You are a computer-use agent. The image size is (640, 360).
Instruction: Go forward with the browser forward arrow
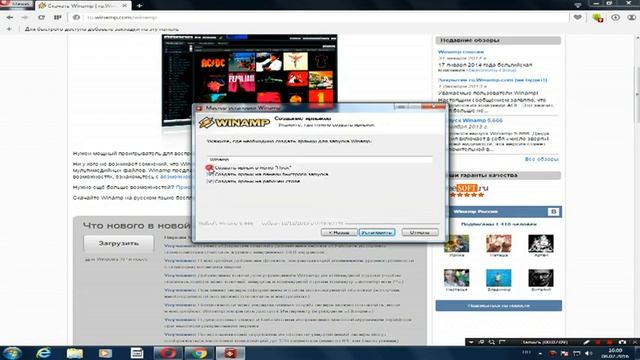point(25,18)
